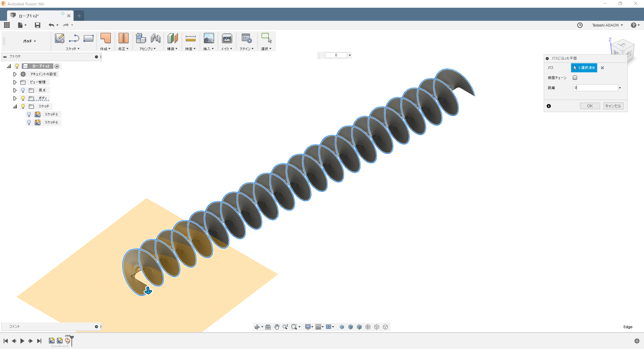Toggle visibility bulb of ボディ folder
The image size is (644, 349).
tap(23, 98)
